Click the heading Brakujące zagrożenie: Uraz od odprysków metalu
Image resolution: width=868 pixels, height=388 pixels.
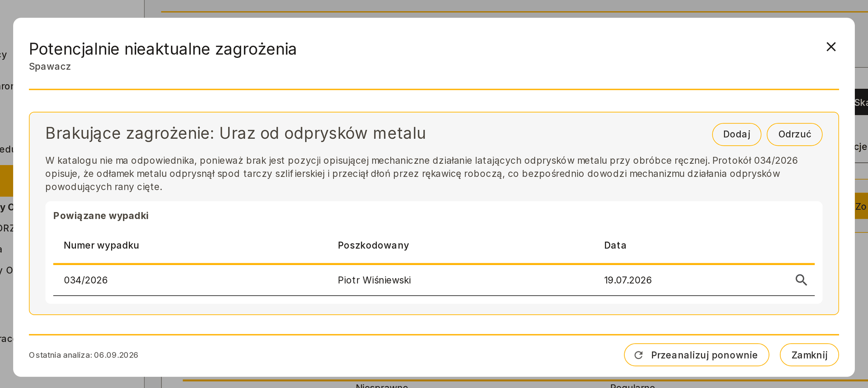pos(236,133)
